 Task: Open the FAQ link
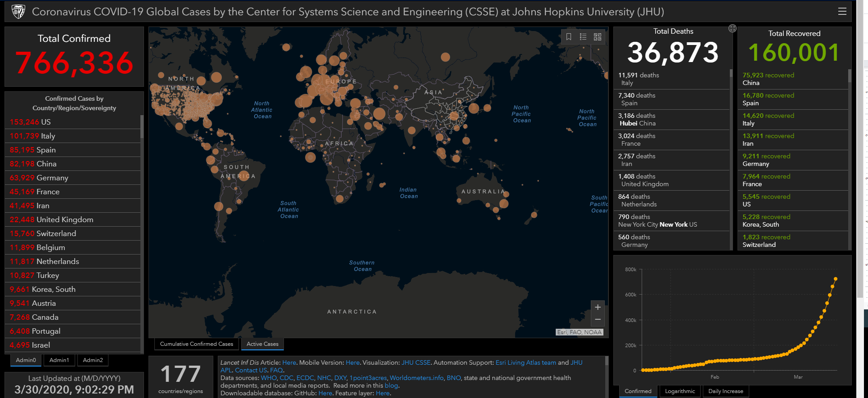[276, 370]
